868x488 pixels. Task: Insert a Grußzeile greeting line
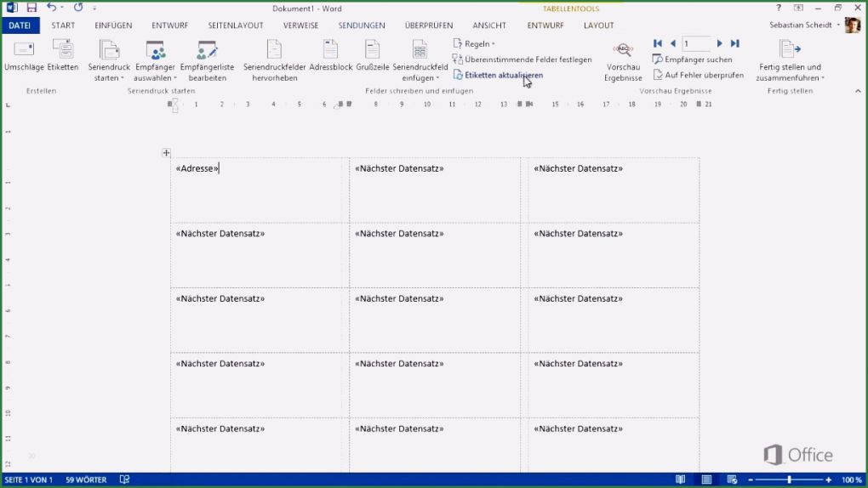[x=372, y=55]
